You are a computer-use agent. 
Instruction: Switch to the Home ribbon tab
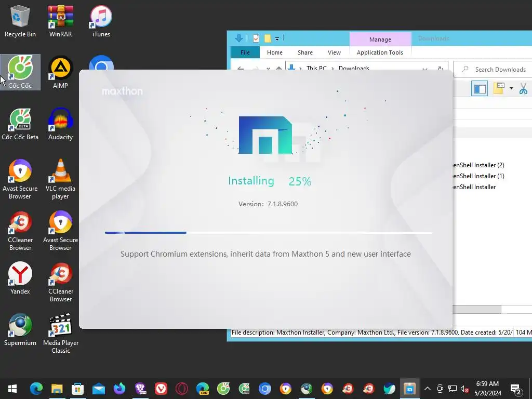coord(274,52)
